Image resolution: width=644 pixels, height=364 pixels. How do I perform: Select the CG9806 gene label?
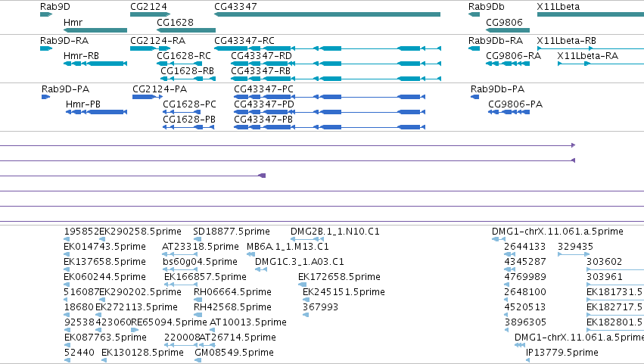504,22
